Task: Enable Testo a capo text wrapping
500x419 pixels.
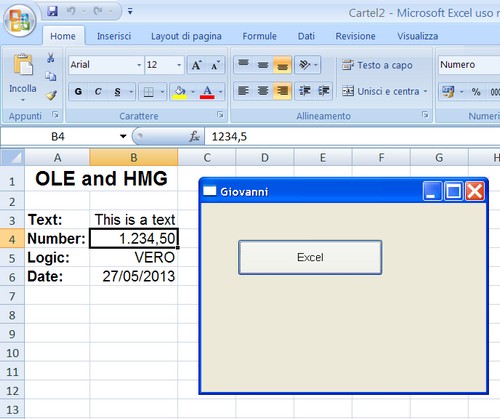Action: pos(377,65)
